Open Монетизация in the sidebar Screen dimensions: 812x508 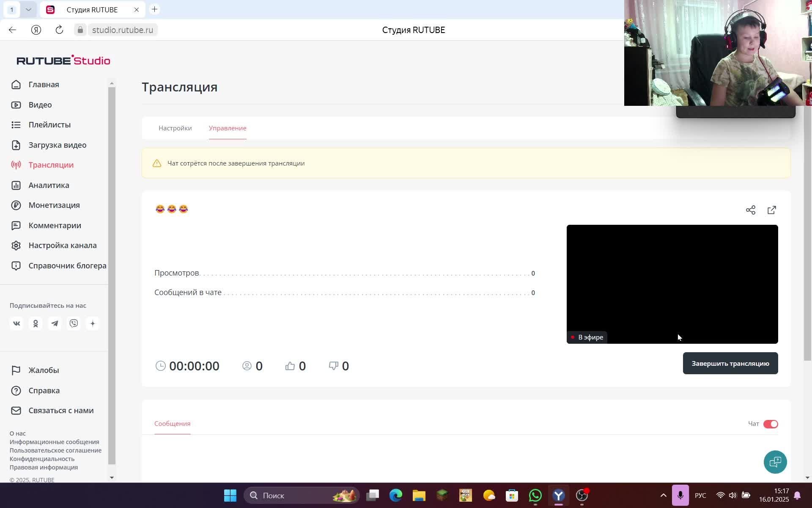[54, 205]
